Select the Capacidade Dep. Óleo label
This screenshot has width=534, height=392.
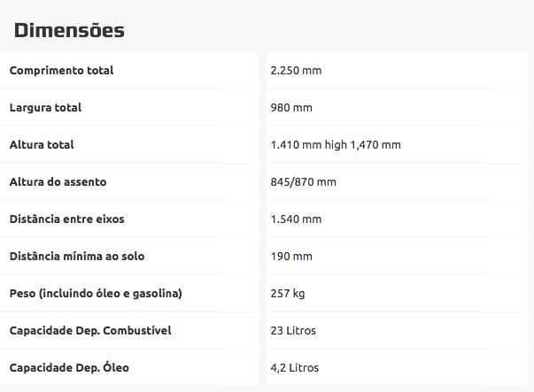(x=69, y=367)
